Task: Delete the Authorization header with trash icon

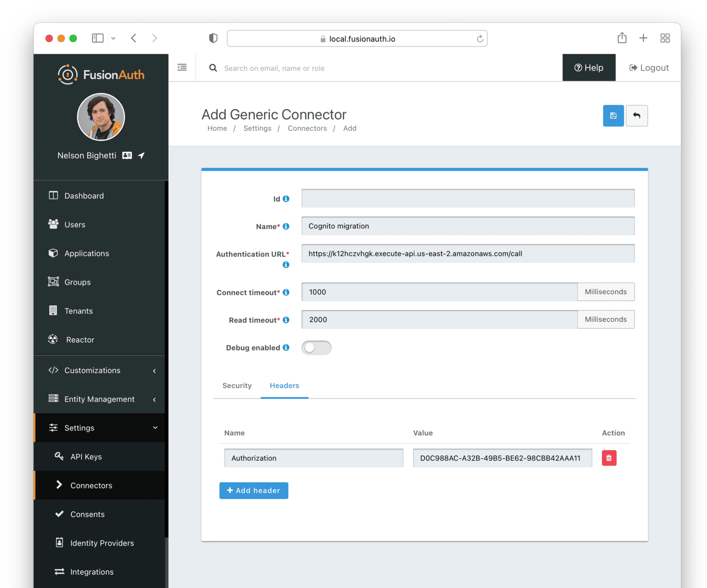Action: pos(609,458)
